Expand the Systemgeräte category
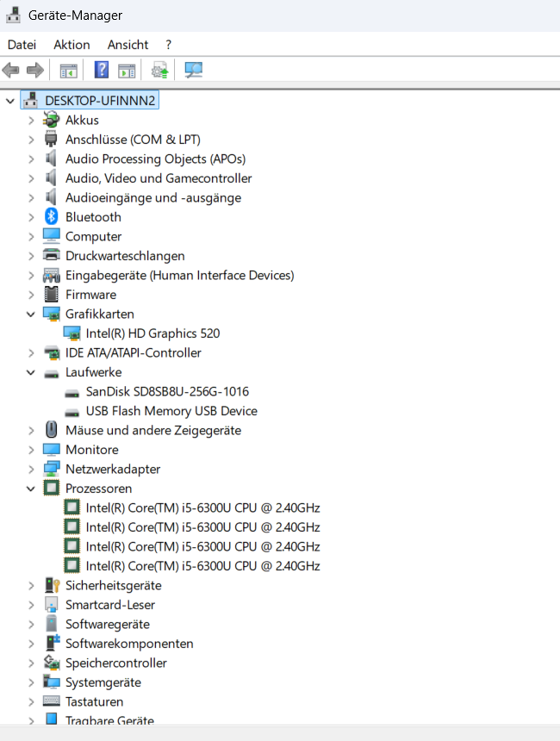The width and height of the screenshot is (560, 741). 31,682
